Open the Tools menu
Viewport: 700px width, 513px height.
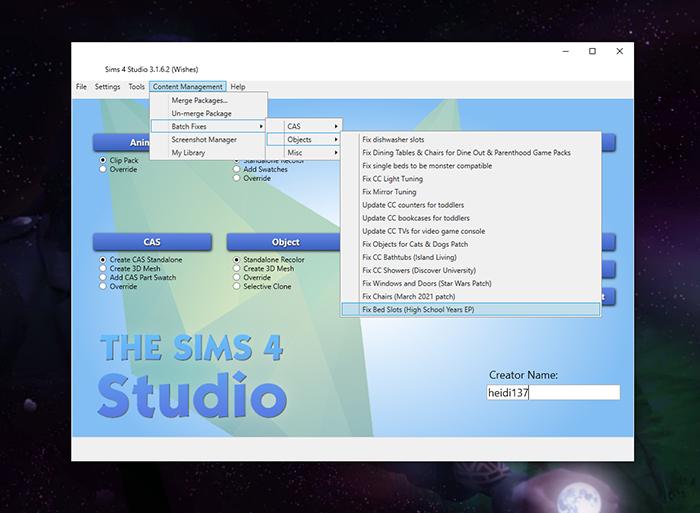(136, 87)
